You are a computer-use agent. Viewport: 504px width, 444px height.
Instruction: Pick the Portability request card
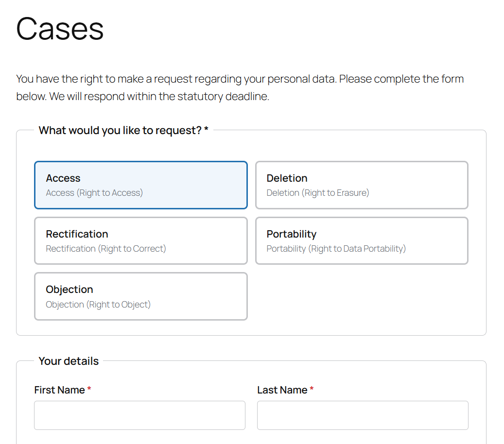coord(362,241)
